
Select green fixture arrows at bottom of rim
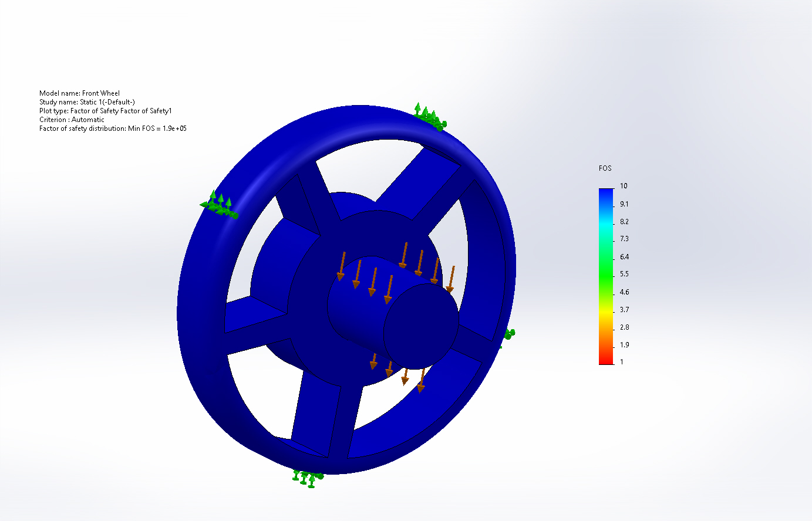pyautogui.click(x=308, y=479)
